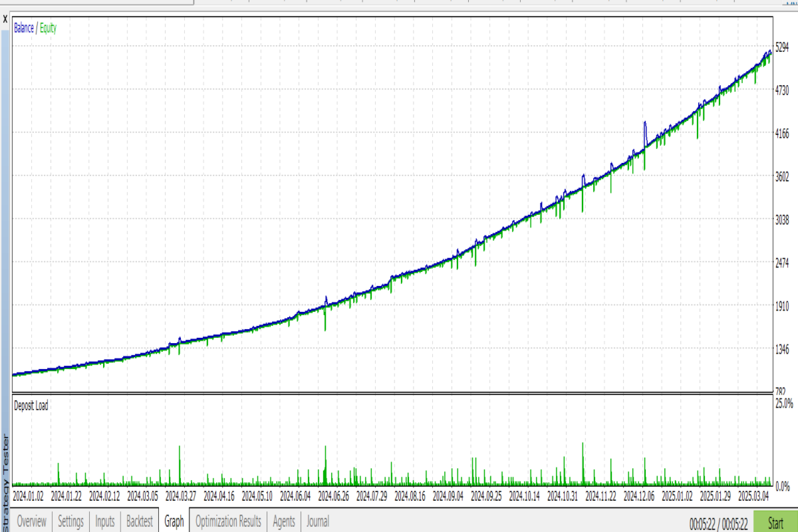Open the Optimization Results tab
Screen dimensions: 798x532
point(228,521)
